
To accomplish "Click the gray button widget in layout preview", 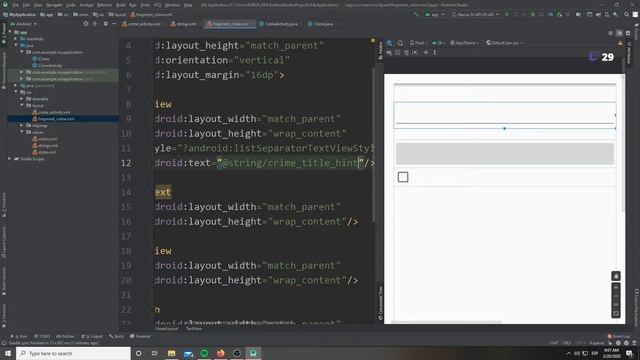I will pyautogui.click(x=505, y=153).
